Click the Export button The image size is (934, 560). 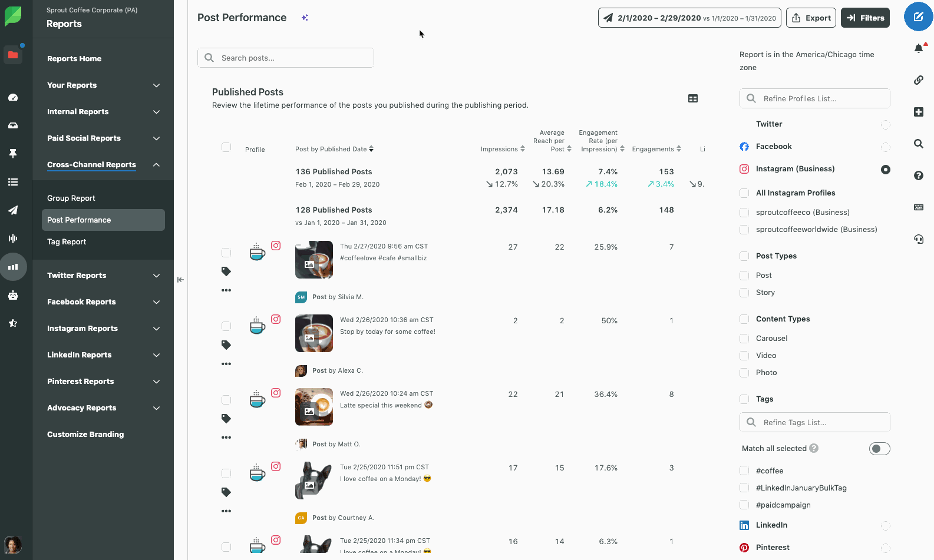point(811,18)
